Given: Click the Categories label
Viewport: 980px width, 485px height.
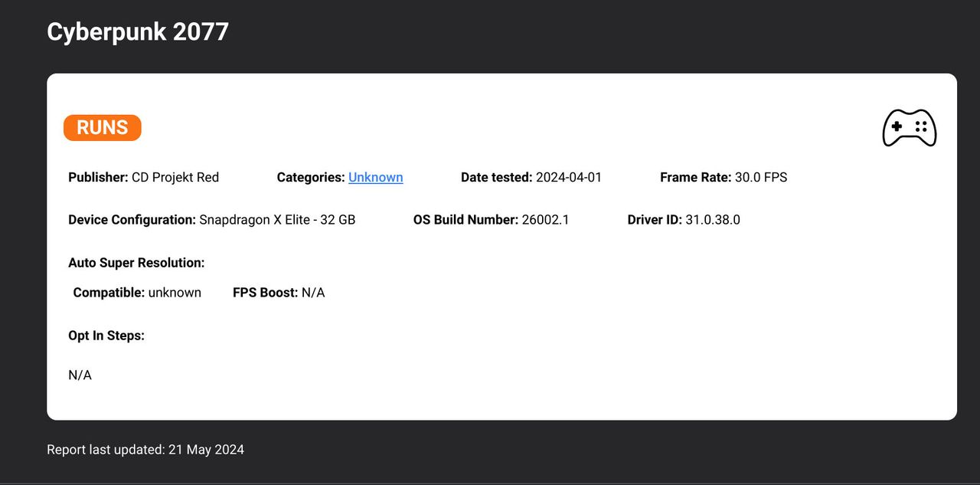Looking at the screenshot, I should 311,177.
